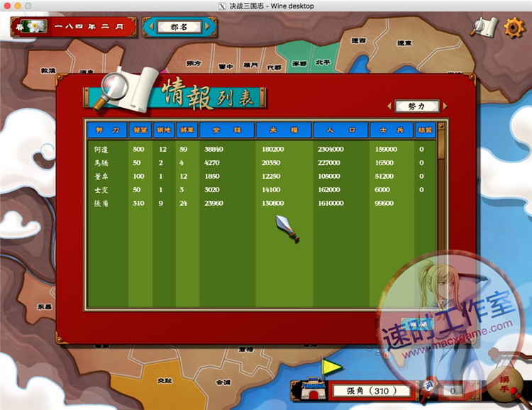Click 馬騰 rice value 20350
This screenshot has height=410, width=532.
(271, 163)
